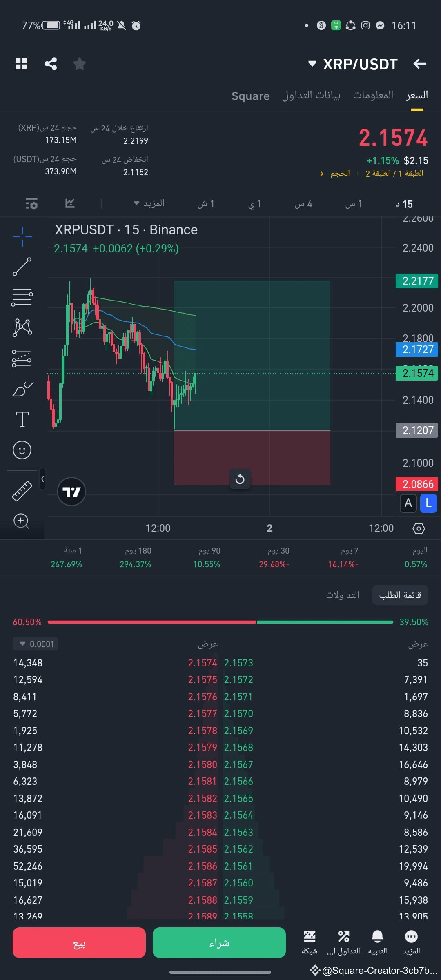Select the 1 month interval
This screenshot has width=441, height=980.
pos(206,204)
